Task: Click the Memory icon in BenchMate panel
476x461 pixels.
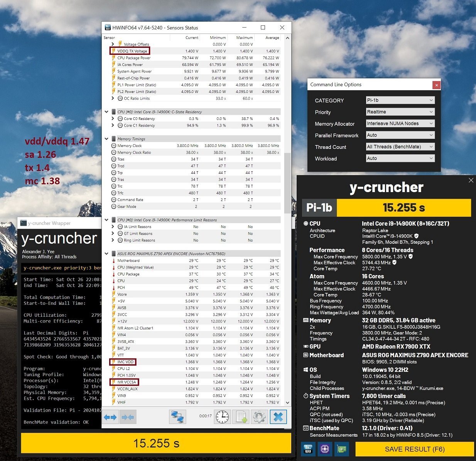Action: [x=306, y=320]
